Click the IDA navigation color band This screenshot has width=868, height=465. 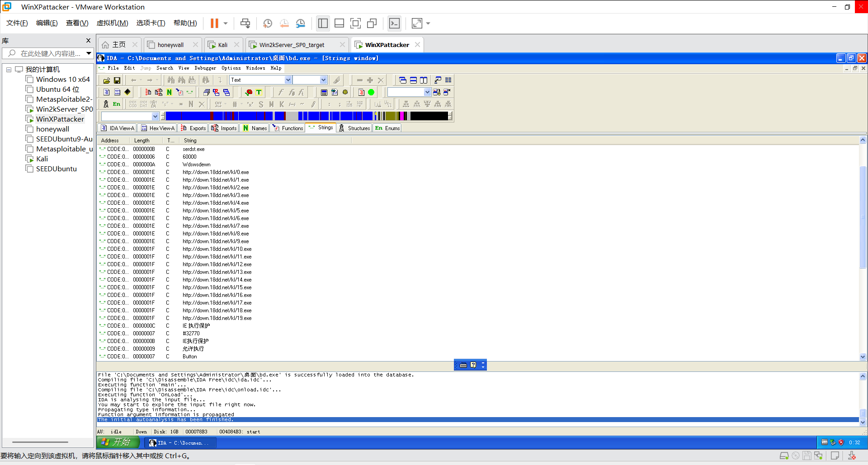click(x=307, y=116)
